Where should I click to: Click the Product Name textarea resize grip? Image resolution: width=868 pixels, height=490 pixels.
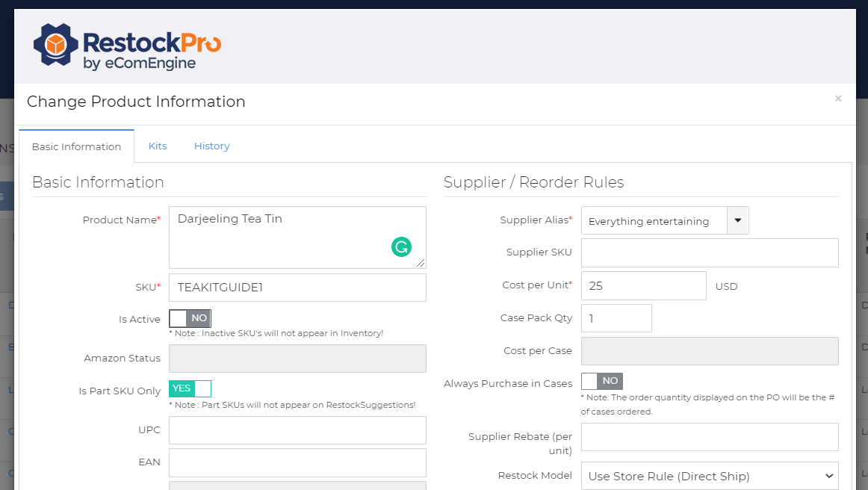(x=421, y=263)
